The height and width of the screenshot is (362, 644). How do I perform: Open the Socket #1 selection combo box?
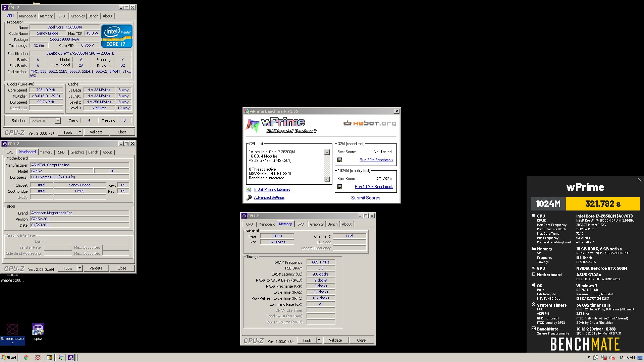click(45, 121)
